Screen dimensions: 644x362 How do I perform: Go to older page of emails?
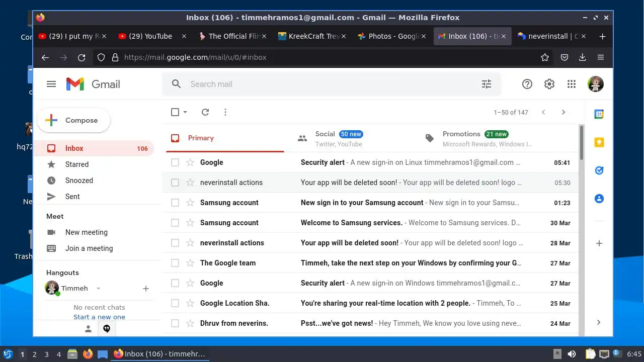point(563,112)
